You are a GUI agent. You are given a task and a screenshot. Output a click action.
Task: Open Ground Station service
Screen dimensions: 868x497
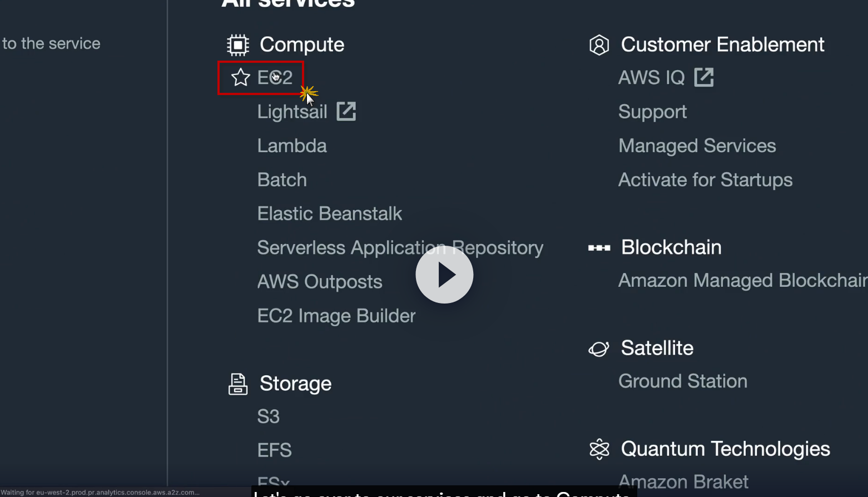coord(682,381)
